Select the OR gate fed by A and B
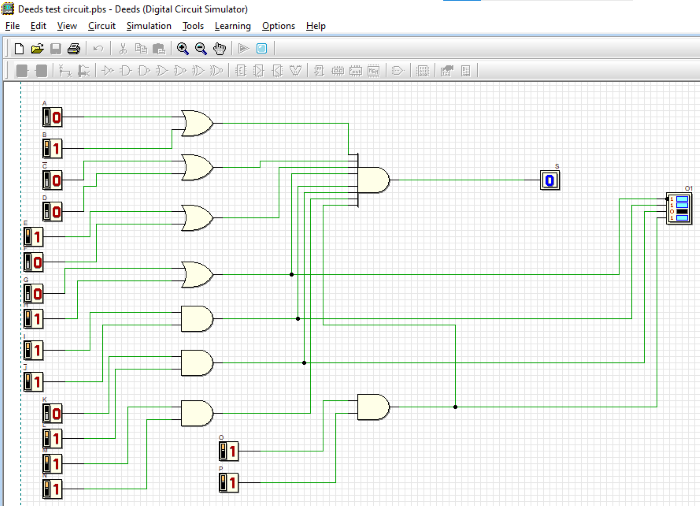This screenshot has height=506, width=700. click(x=197, y=123)
